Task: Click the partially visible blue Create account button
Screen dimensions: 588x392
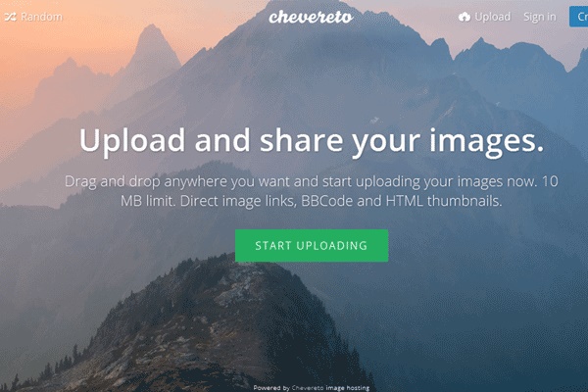Action: pyautogui.click(x=578, y=17)
